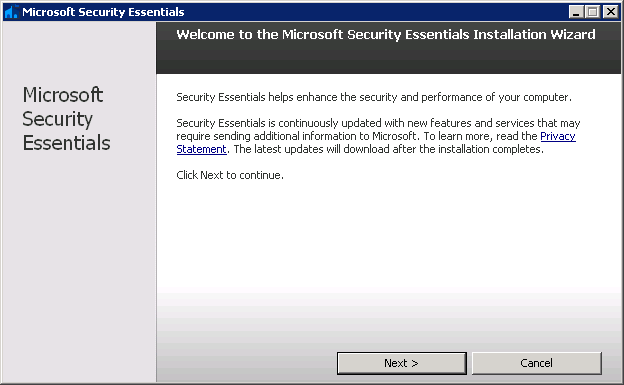624x385 pixels.
Task: Click the word Essentials in left sidebar
Action: [x=66, y=143]
